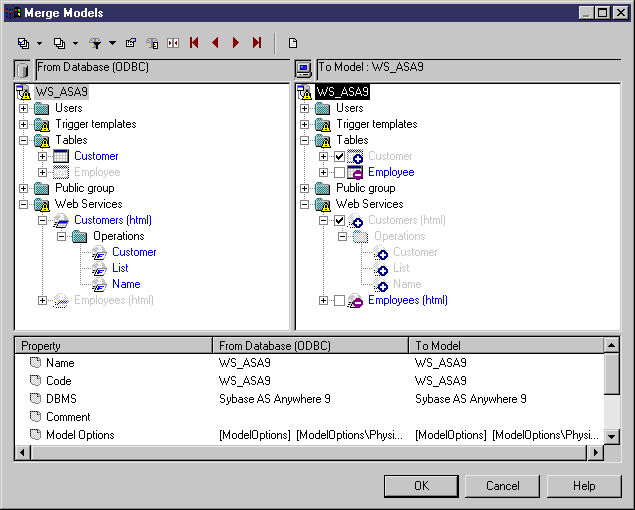
Task: Collapse Web Services in left tree
Action: [23, 205]
